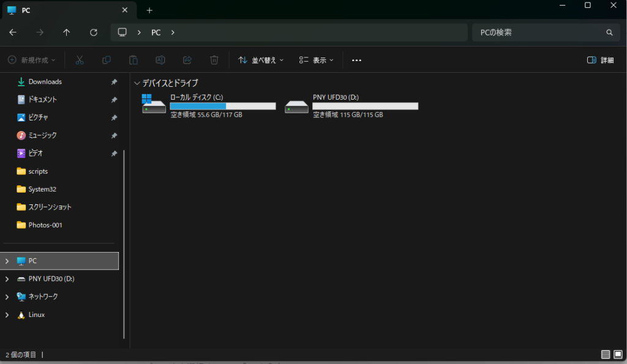Viewport: 627px width, 364px height.
Task: Switch to details list view in status bar
Action: point(606,354)
